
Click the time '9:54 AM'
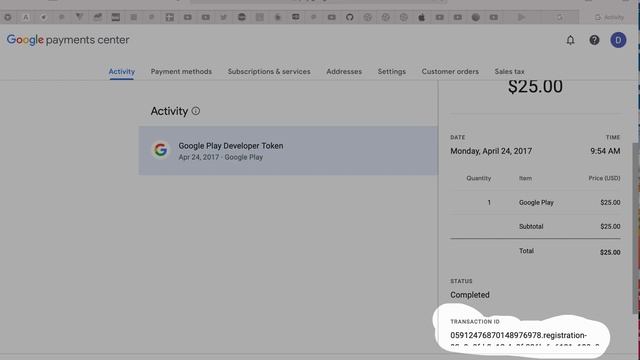coord(605,151)
